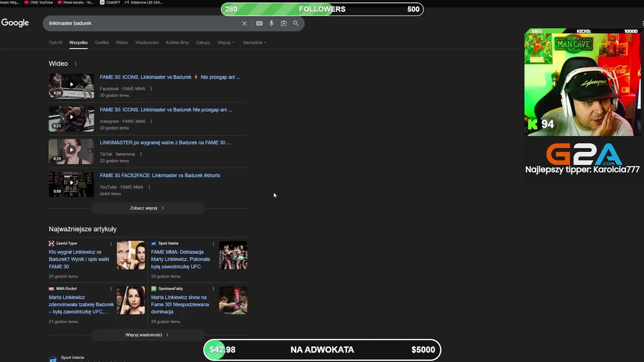
Task: Switch to Krótkie filmy tab
Action: [x=178, y=42]
